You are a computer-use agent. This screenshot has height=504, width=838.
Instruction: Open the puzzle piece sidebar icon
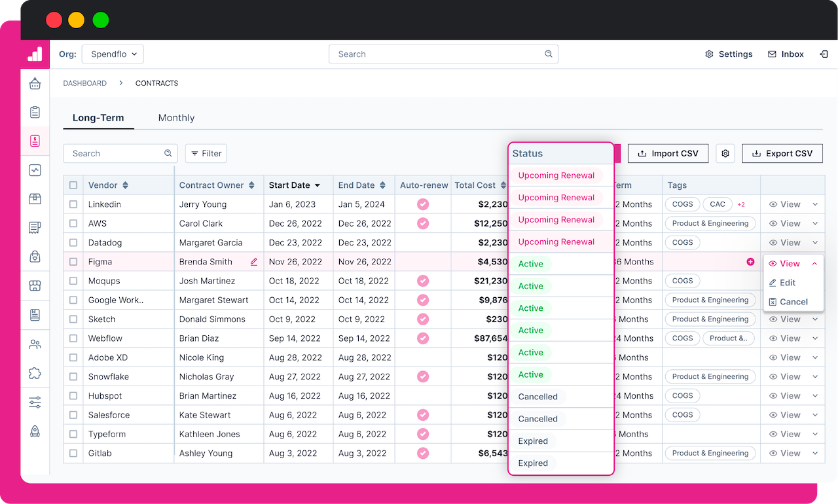click(35, 373)
